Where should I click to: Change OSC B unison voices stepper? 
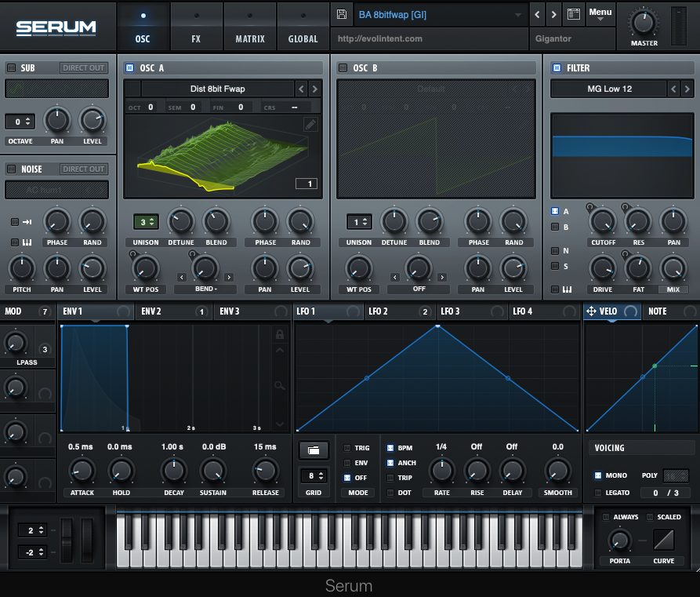(x=359, y=222)
